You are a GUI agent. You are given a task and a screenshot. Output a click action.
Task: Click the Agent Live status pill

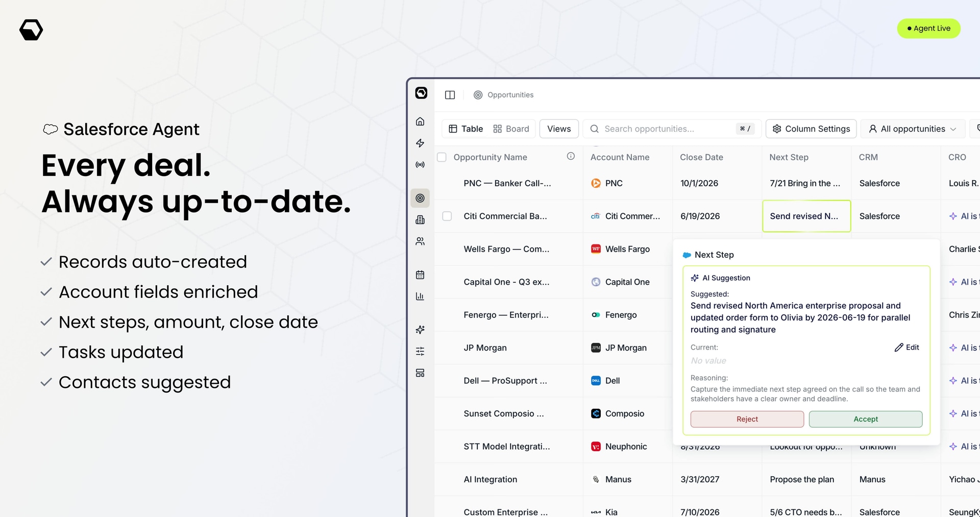(928, 28)
